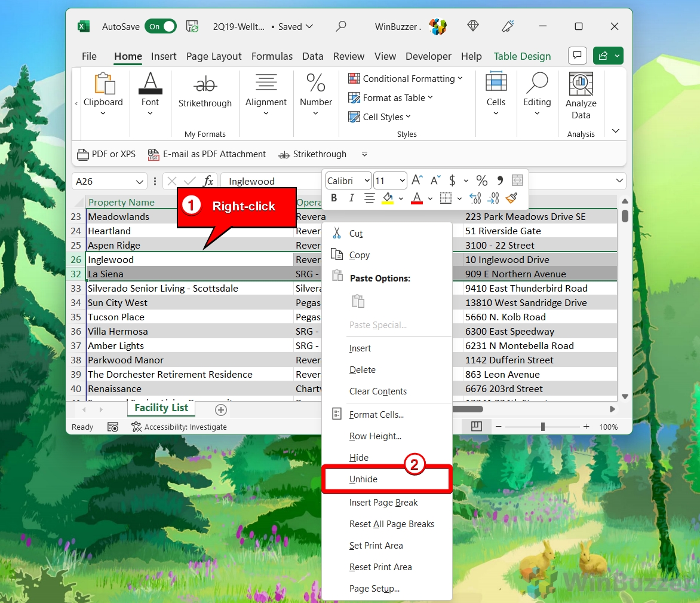This screenshot has height=603, width=700.
Task: Select Unhide from the context menu
Action: point(363,479)
